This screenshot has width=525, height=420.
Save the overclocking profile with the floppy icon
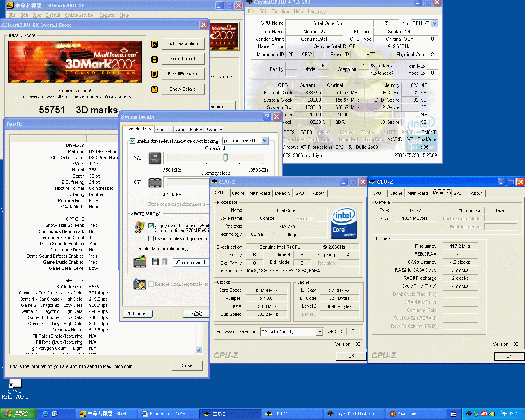(x=155, y=262)
